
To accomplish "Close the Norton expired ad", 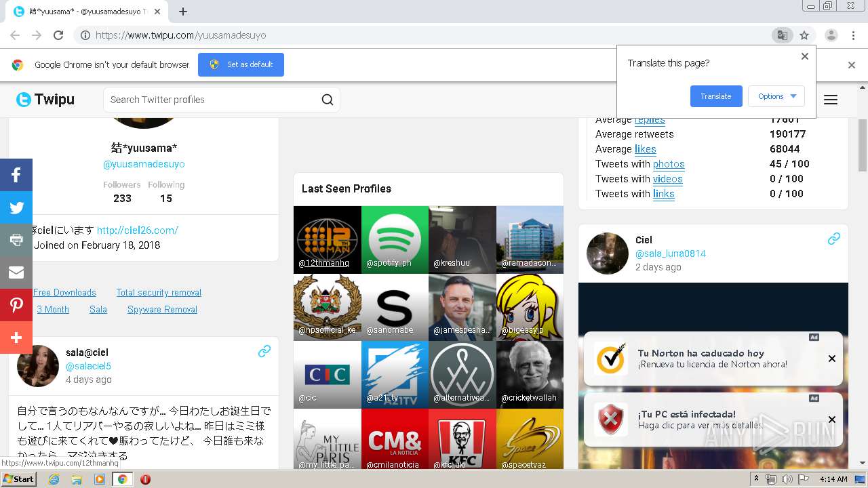I will pyautogui.click(x=832, y=359).
